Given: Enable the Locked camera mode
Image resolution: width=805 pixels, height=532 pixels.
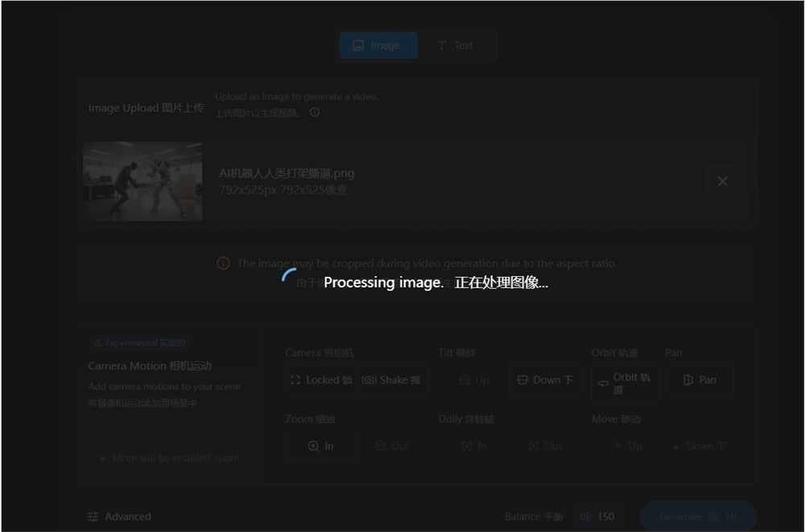Looking at the screenshot, I should tap(320, 379).
